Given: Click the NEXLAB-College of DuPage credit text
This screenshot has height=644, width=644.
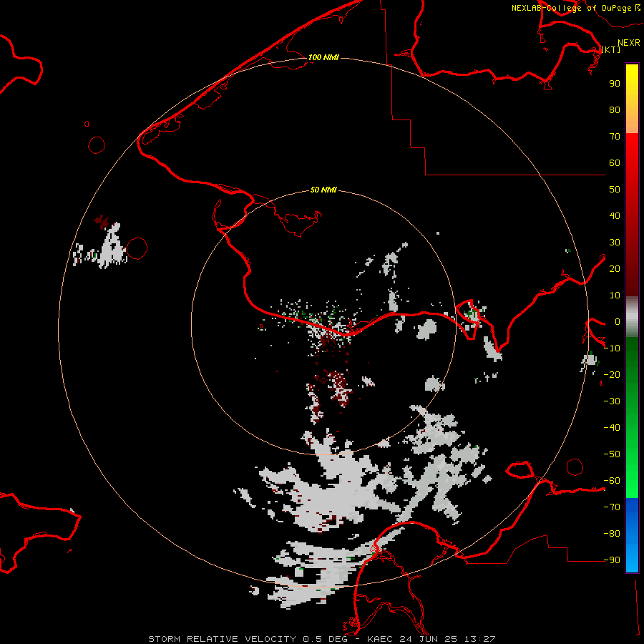Looking at the screenshot, I should tap(576, 8).
